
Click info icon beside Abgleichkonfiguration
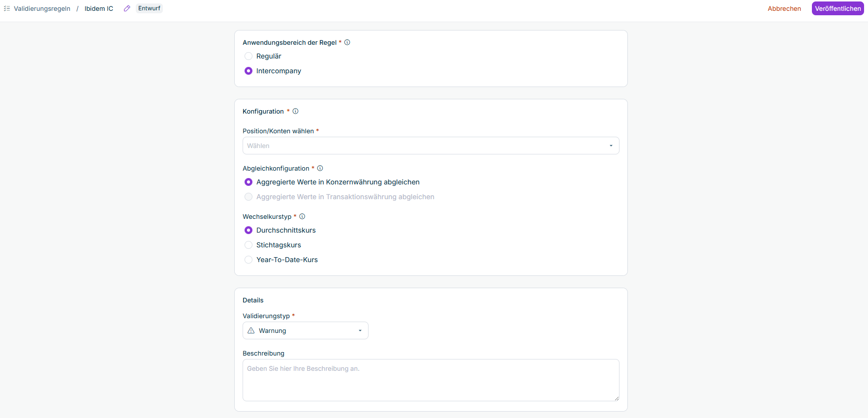pos(320,168)
